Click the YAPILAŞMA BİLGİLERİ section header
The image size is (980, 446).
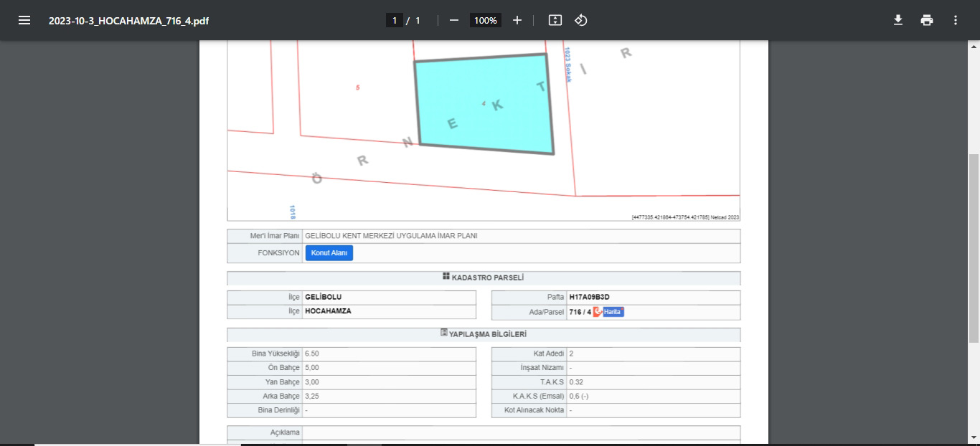(484, 334)
